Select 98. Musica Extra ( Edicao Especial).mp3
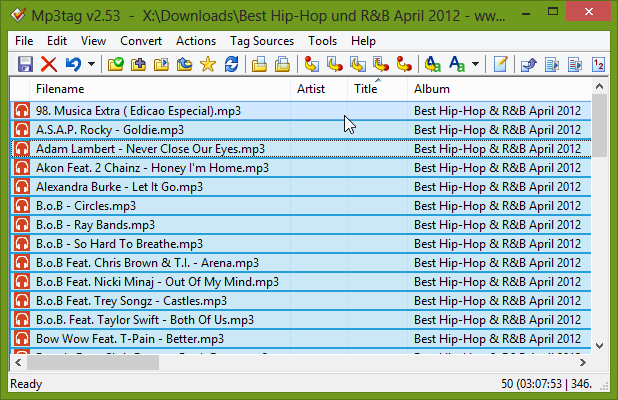Viewport: 618px width, 400px height. click(x=301, y=111)
